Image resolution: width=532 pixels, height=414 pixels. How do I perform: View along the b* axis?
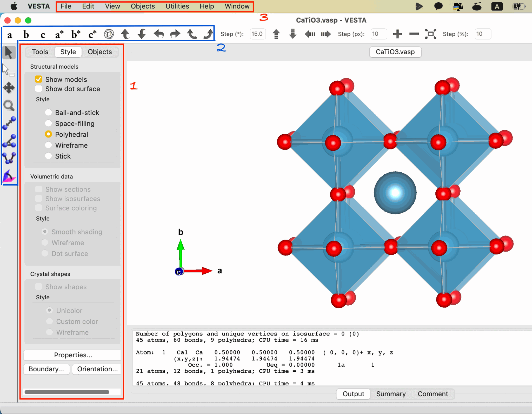click(x=76, y=34)
